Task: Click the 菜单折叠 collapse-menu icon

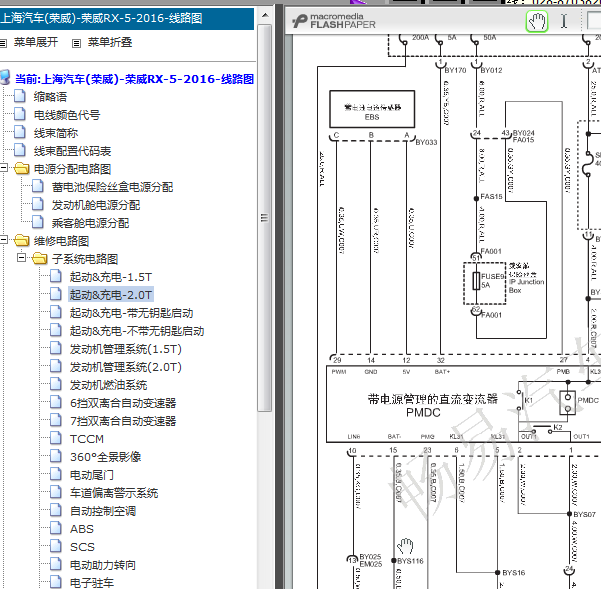Action: 76,43
